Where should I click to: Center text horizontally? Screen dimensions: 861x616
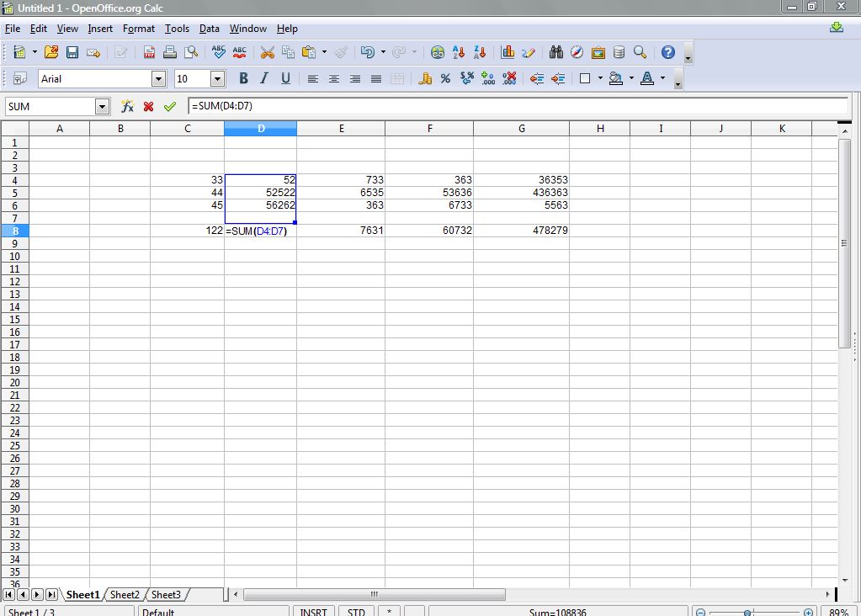click(x=334, y=78)
